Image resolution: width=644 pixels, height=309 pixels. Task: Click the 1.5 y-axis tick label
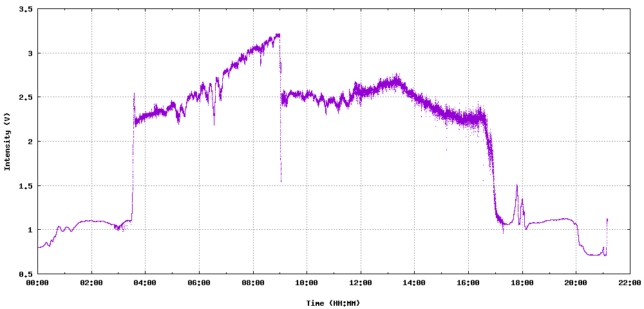tap(26, 185)
